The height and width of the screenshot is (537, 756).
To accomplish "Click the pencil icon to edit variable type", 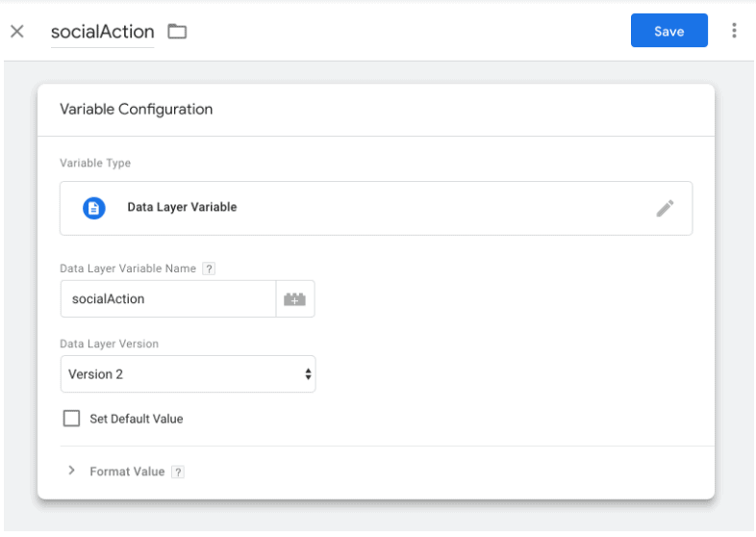I will coord(665,208).
